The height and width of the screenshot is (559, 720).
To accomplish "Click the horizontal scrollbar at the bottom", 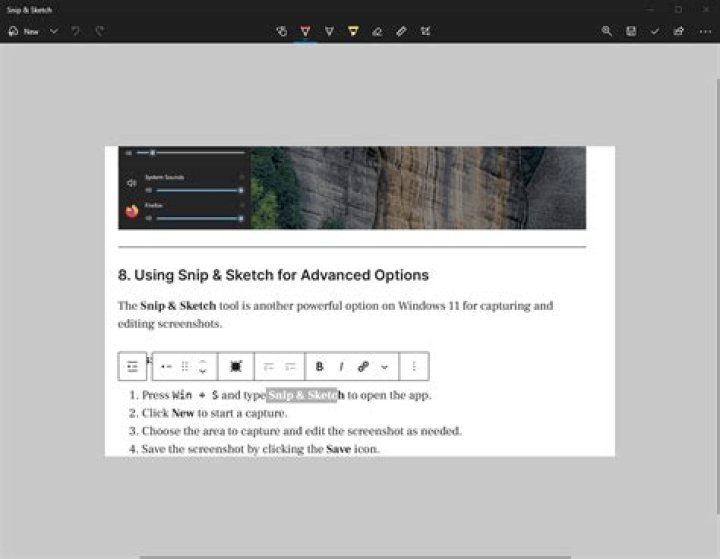I will [x=355, y=557].
